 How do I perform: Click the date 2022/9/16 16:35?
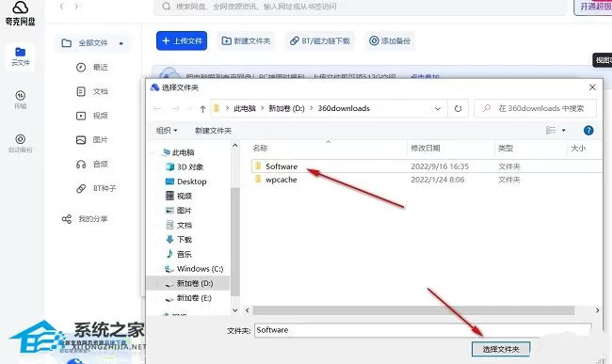click(440, 166)
